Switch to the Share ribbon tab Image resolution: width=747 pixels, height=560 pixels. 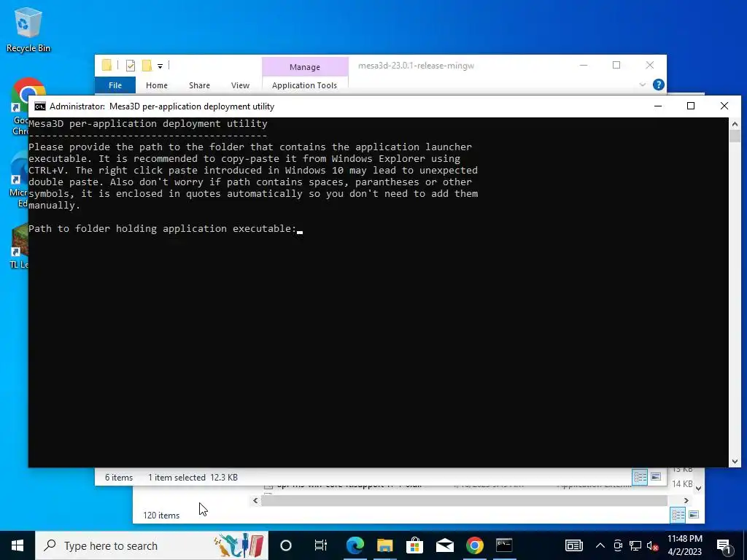pyautogui.click(x=199, y=85)
